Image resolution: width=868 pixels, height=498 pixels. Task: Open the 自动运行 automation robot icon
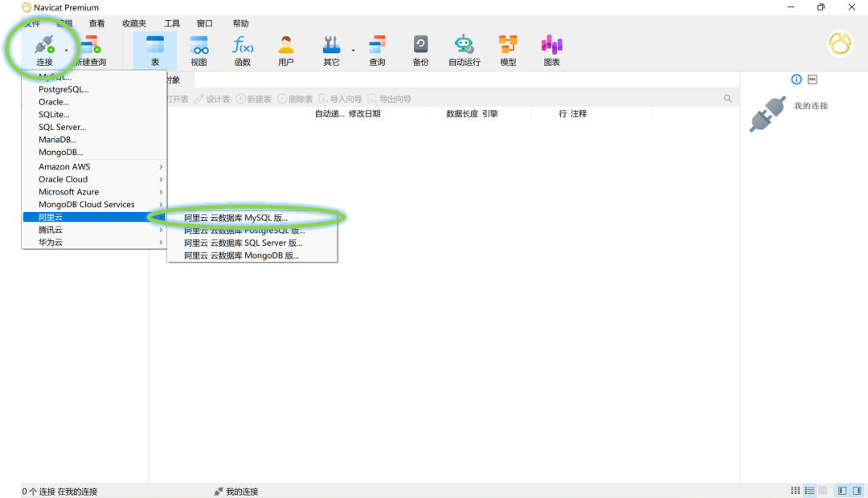(464, 45)
